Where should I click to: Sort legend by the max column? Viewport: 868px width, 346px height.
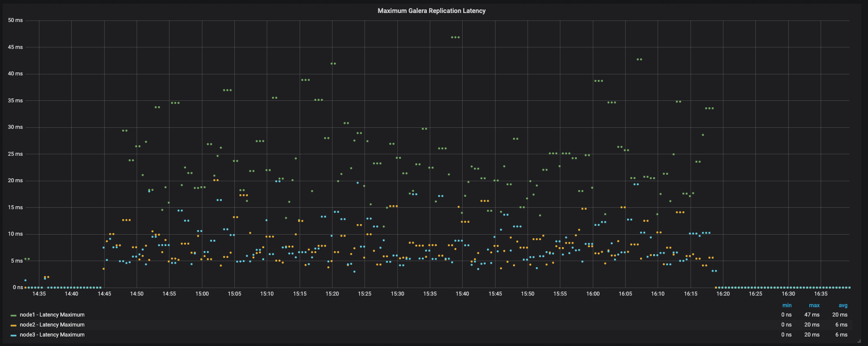814,305
